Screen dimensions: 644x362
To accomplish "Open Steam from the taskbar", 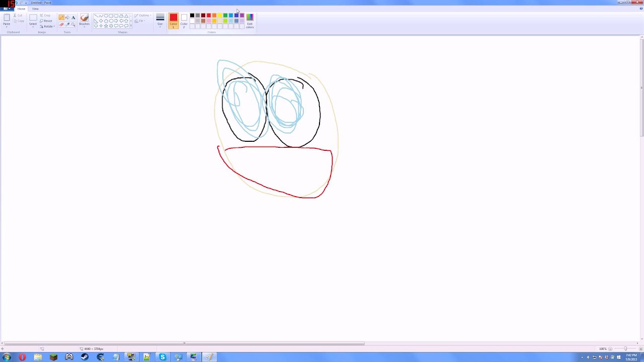I will (85, 357).
